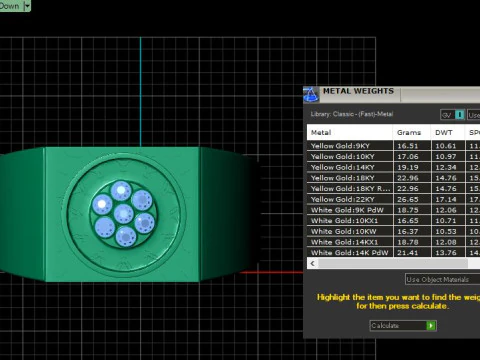Click the 12.06 DWT cell
This screenshot has height=360, width=480.
(x=448, y=210)
